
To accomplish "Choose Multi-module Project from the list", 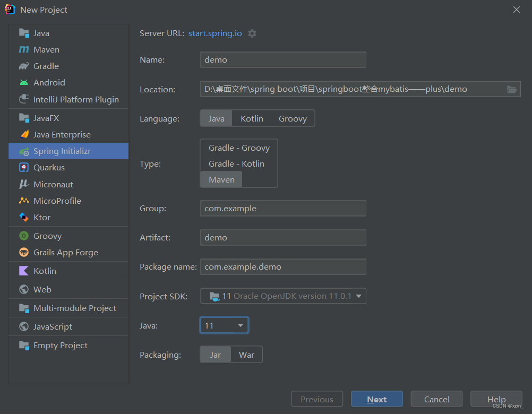I will (74, 308).
